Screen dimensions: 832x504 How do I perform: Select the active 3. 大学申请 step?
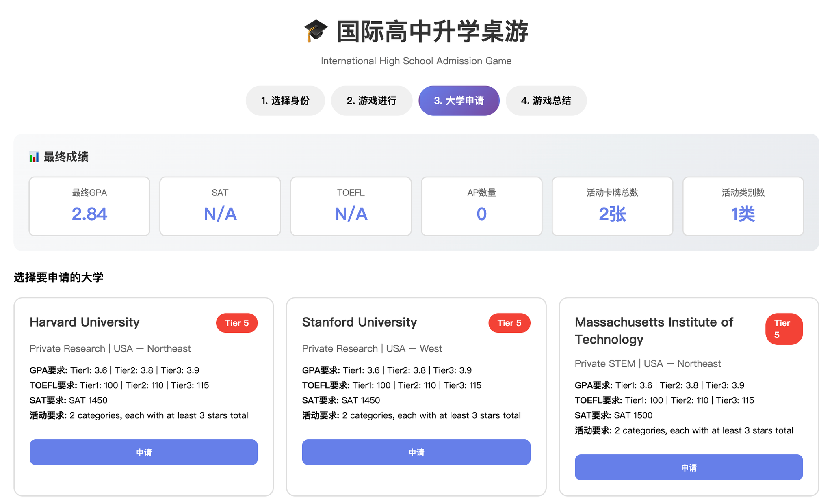[459, 100]
